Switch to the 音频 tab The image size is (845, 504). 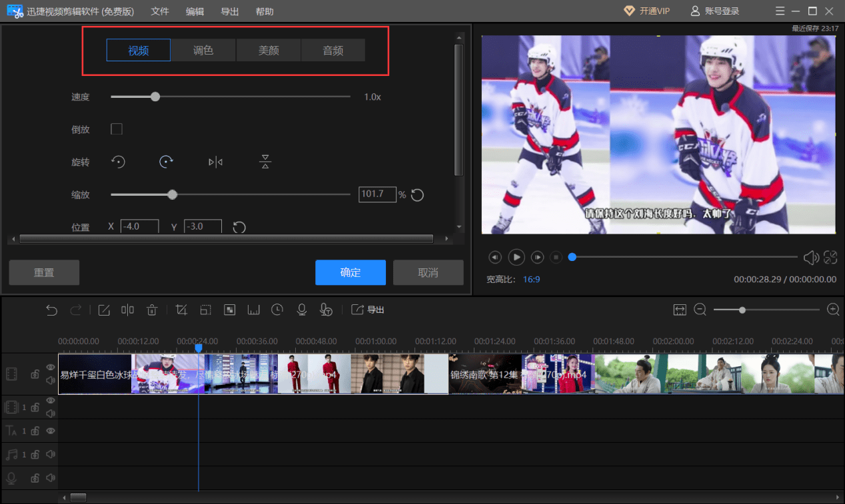click(x=333, y=51)
